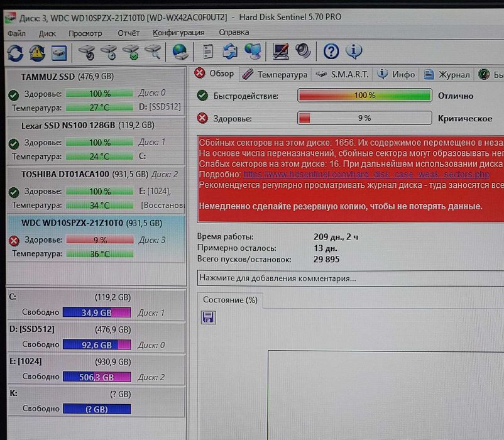Open the text report document icon
Viewport: 504px width, 440px height.
click(207, 52)
